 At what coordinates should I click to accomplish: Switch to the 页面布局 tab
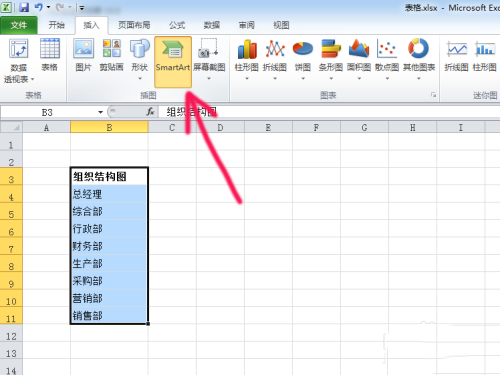coord(134,25)
